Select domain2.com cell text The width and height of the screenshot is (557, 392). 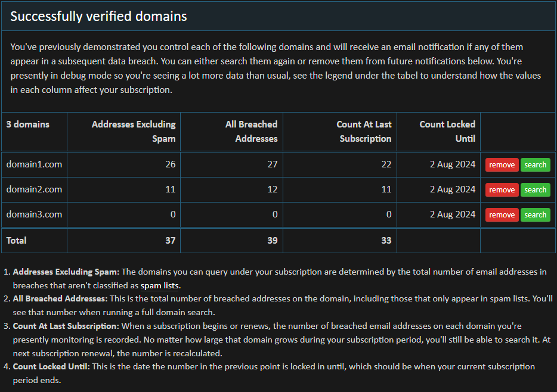(x=34, y=189)
